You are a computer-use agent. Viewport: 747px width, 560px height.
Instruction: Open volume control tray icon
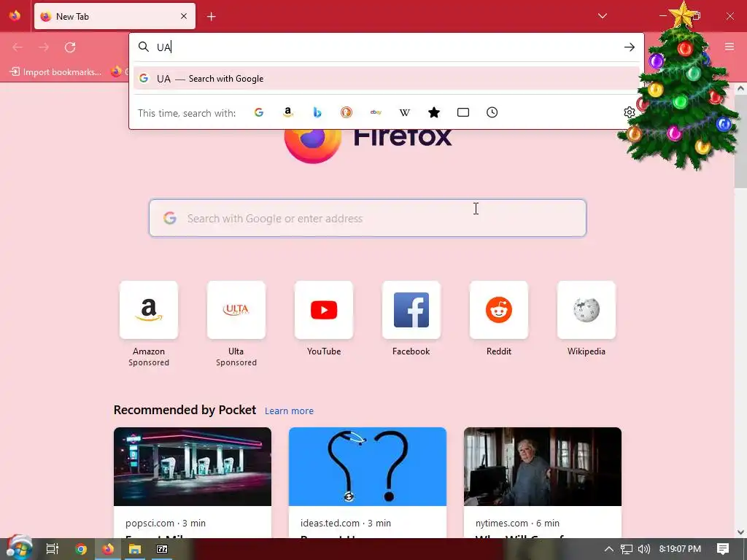[x=644, y=549]
